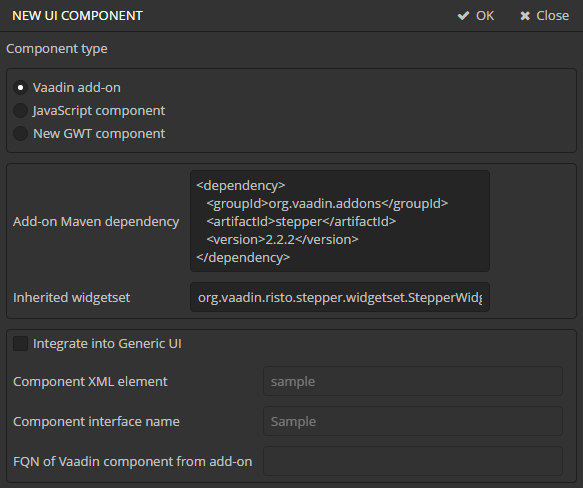Focus the Add-on Maven dependency text area

340,221
